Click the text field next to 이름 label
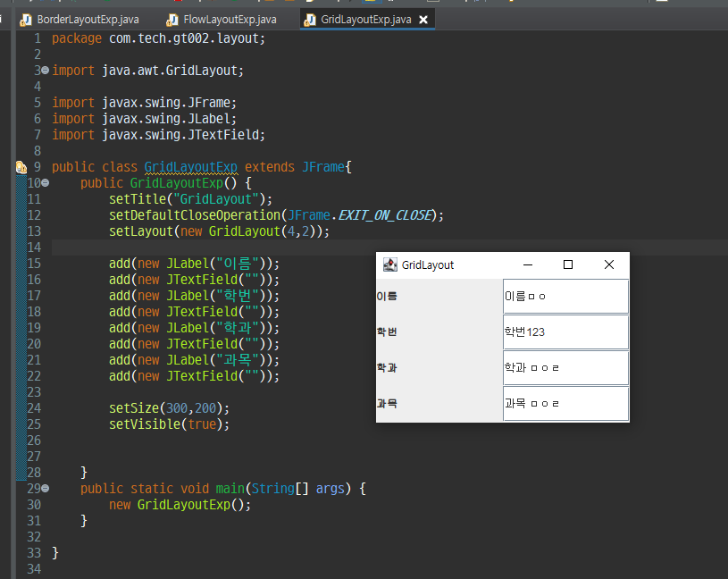The image size is (728, 579). pyautogui.click(x=565, y=297)
